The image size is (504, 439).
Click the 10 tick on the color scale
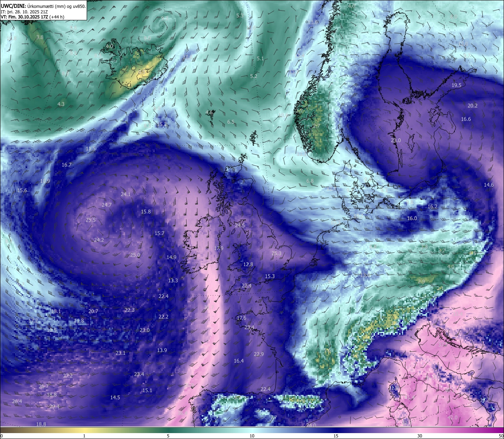pos(252,436)
